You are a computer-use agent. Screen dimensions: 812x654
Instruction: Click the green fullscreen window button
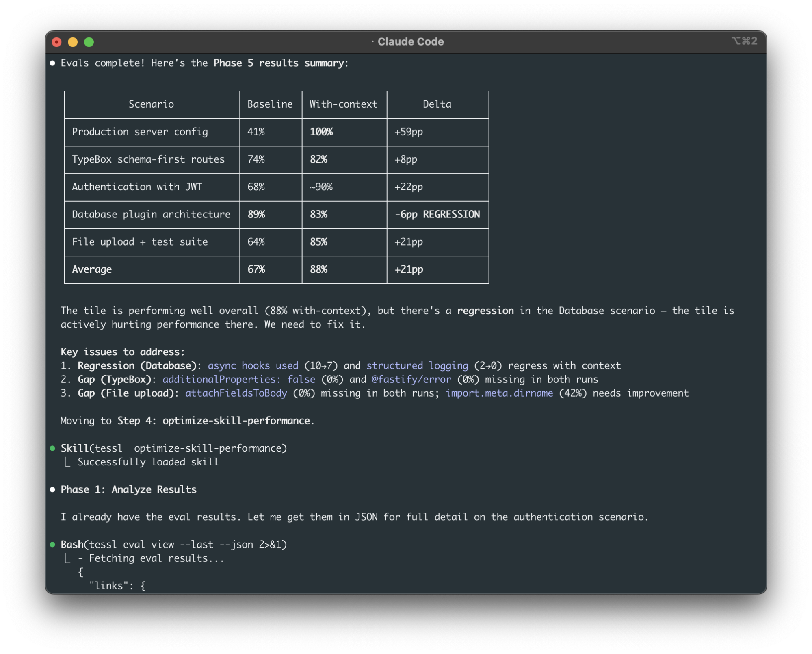click(89, 42)
